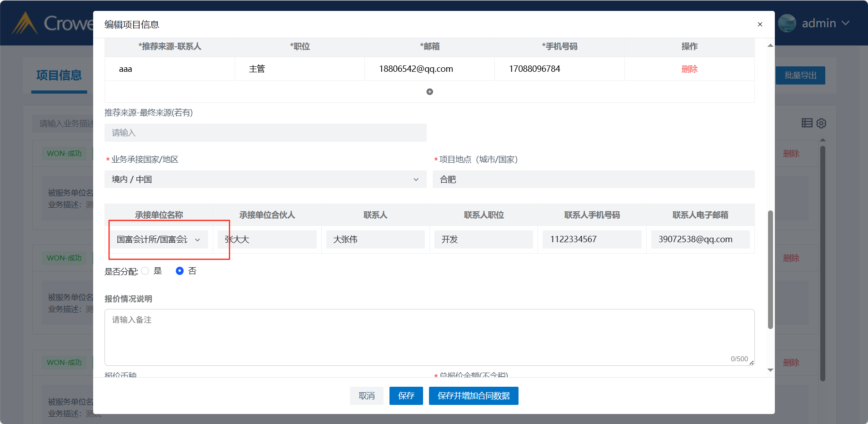The height and width of the screenshot is (424, 868).
Task: Open the 业务承接国家/地区 dropdown
Action: 265,180
